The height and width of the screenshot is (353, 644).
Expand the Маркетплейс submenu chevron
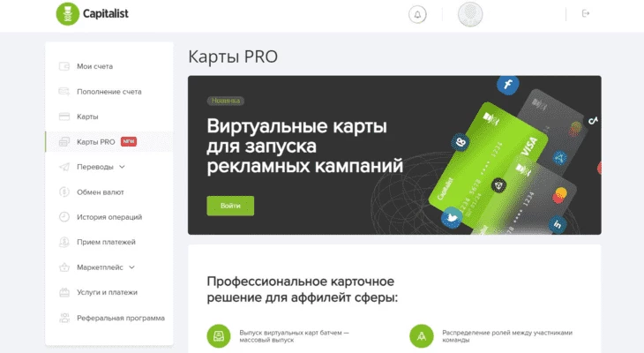click(131, 267)
